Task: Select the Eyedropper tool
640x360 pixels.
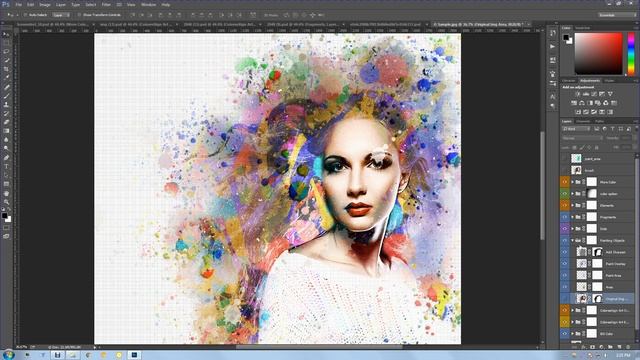Action: 6,78
